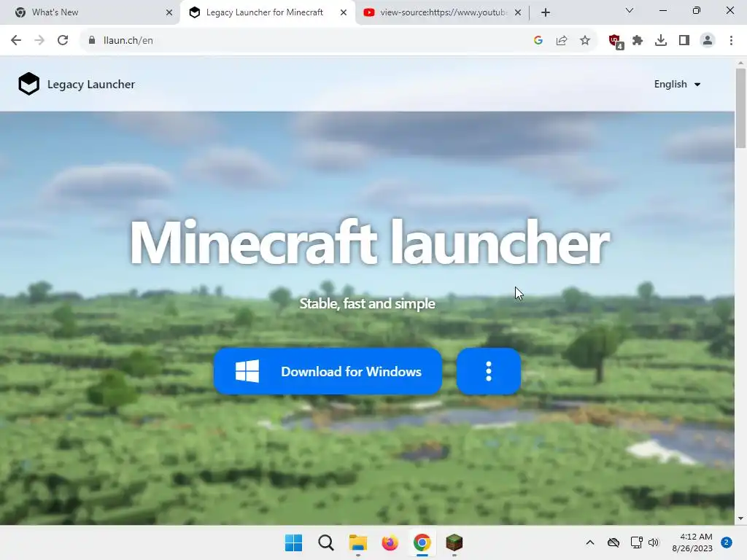
Task: Toggle the browser side panel
Action: pyautogui.click(x=684, y=41)
